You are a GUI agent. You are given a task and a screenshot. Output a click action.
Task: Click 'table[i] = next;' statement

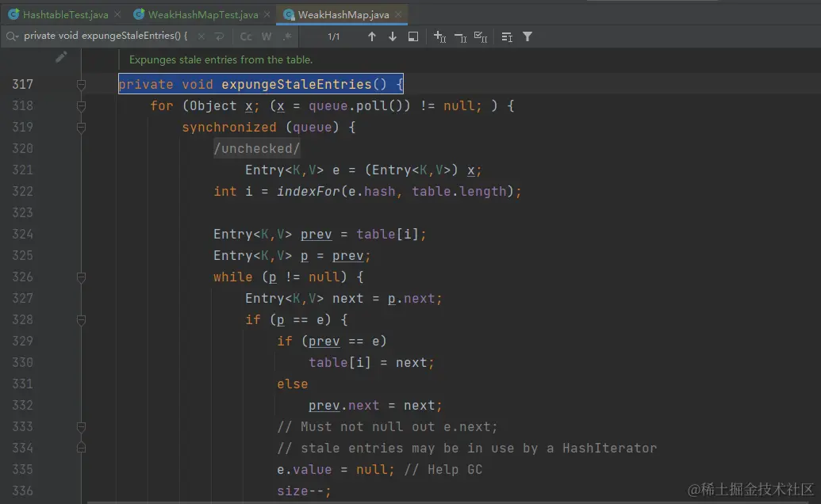pos(371,362)
